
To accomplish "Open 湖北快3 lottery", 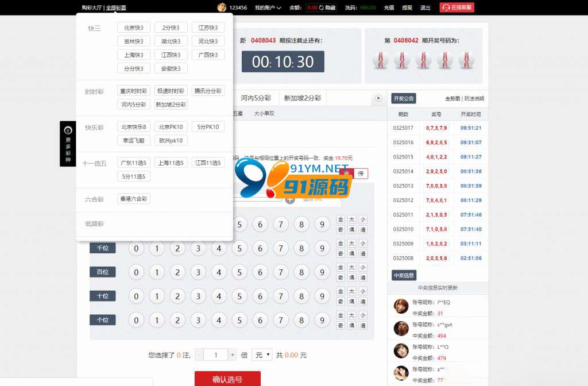I will [x=171, y=41].
